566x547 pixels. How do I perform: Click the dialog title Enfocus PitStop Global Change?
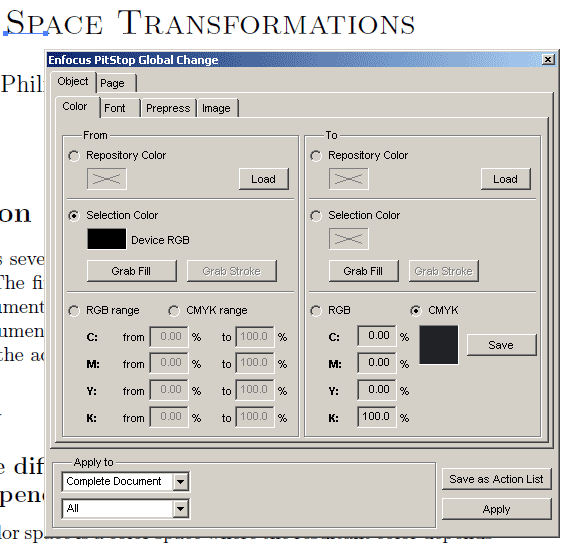[133, 60]
